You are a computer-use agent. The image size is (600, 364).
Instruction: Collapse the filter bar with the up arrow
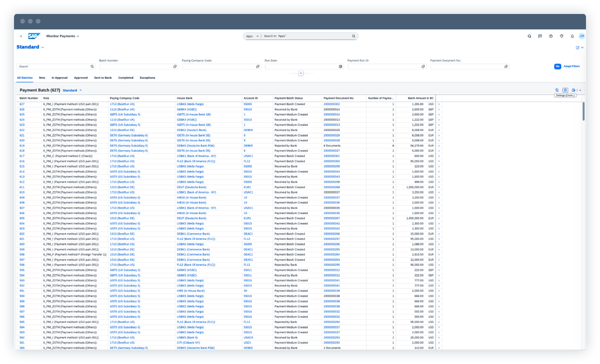click(300, 73)
